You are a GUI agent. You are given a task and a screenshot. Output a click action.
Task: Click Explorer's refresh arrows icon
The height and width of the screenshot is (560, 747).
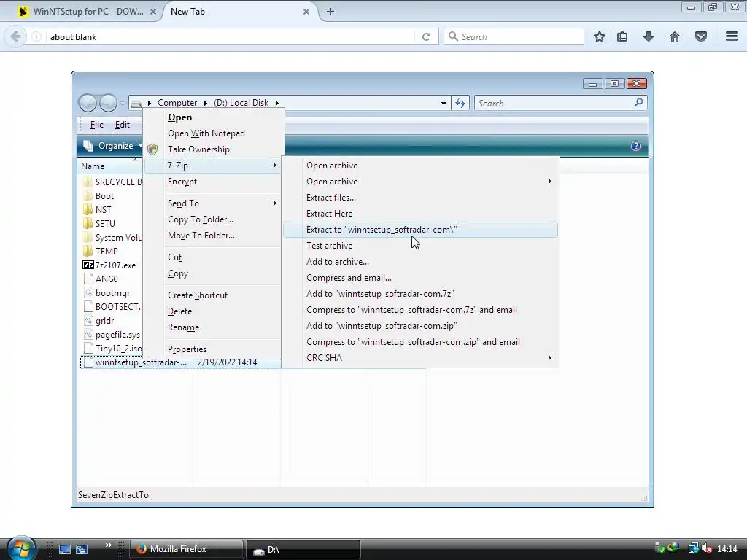(x=460, y=103)
